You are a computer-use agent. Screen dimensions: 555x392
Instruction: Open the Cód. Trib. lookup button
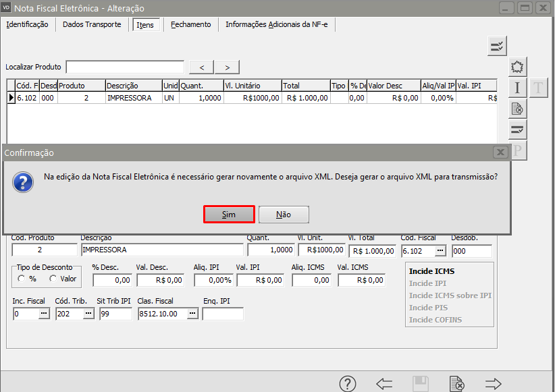click(x=88, y=314)
